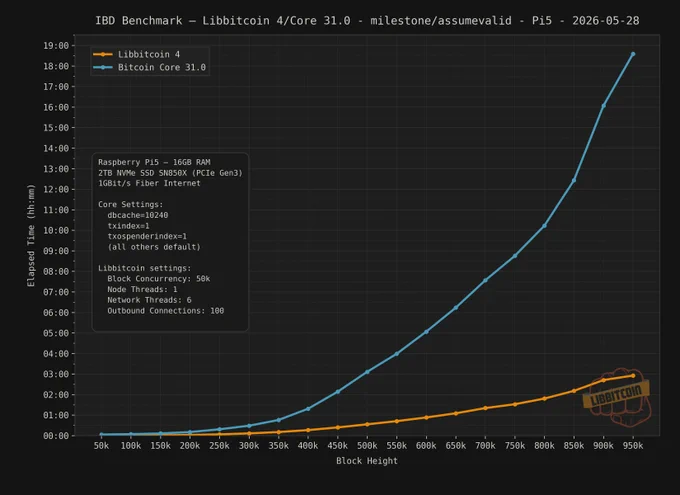Click the 400k x-axis tick label
Viewport: 680px width, 495px height.
pyautogui.click(x=308, y=446)
